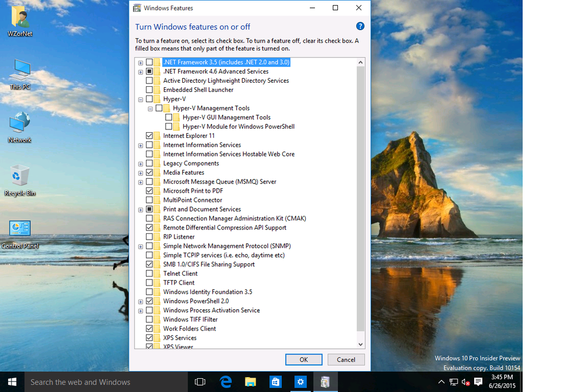Click the folder icon beside Telnet Client
588x392 pixels.
click(x=157, y=274)
